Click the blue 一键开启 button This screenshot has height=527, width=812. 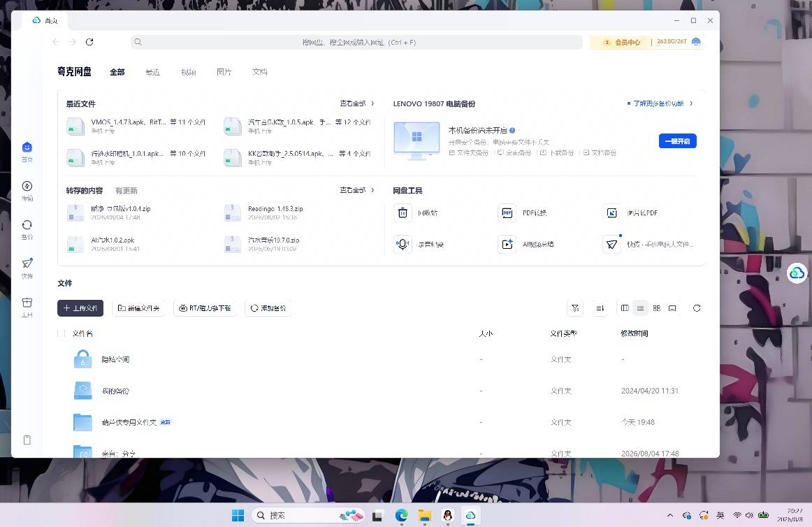tap(677, 141)
